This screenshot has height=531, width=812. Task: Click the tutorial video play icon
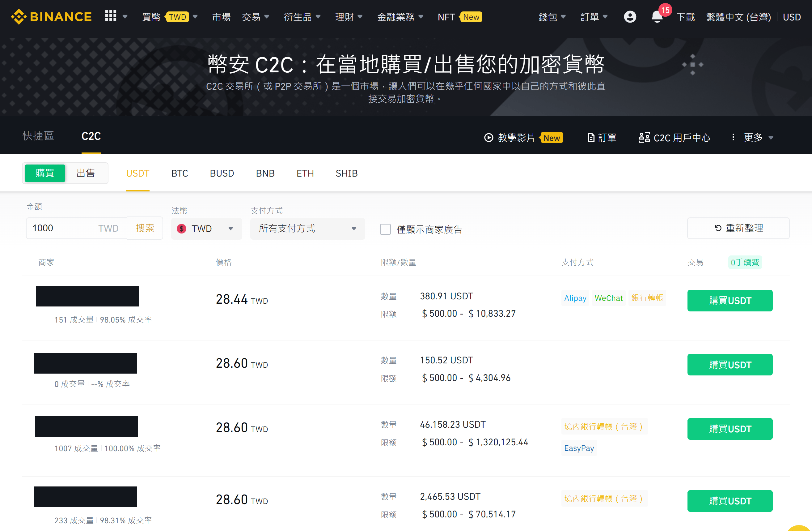(488, 138)
